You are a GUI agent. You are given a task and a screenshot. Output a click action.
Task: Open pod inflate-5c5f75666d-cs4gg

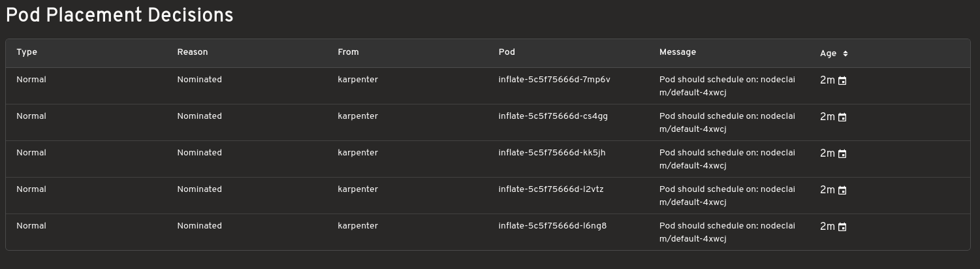click(553, 116)
